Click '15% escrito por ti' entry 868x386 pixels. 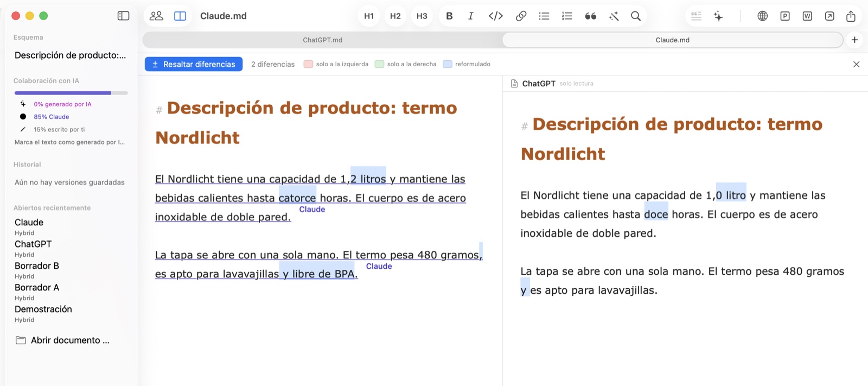click(59, 129)
